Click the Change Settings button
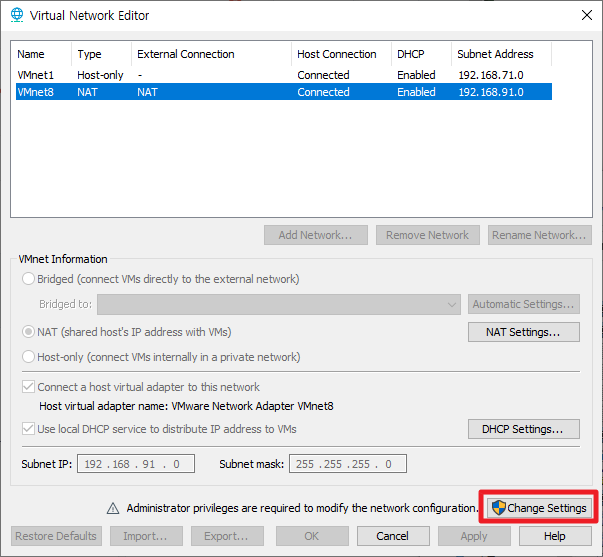The height and width of the screenshot is (557, 603). tap(538, 508)
